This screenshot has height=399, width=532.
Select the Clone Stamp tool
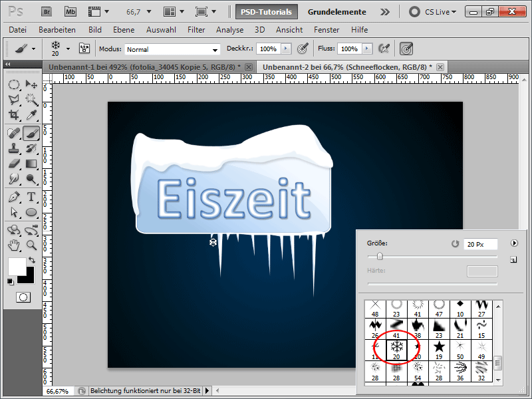[13, 148]
